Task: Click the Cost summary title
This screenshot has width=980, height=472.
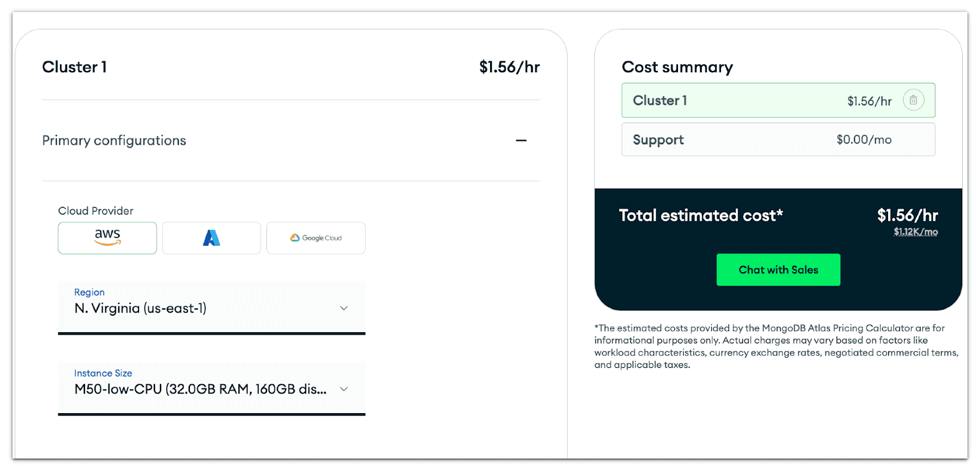Action: tap(677, 67)
